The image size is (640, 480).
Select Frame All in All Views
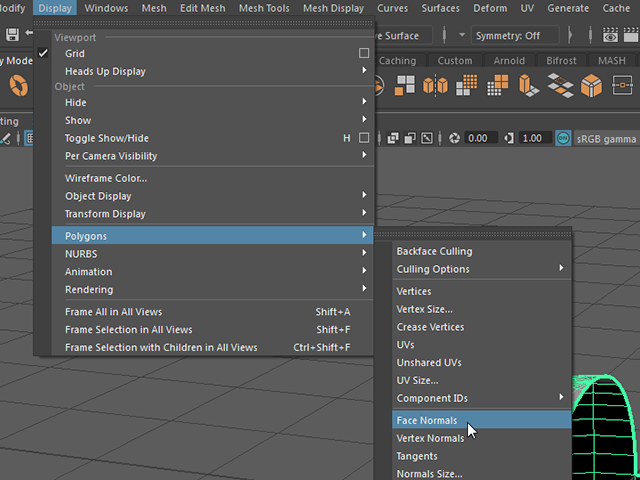click(x=213, y=312)
